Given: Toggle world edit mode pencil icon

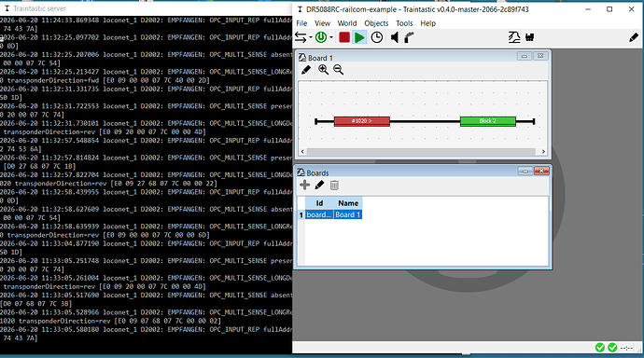Looking at the screenshot, I should [x=634, y=37].
